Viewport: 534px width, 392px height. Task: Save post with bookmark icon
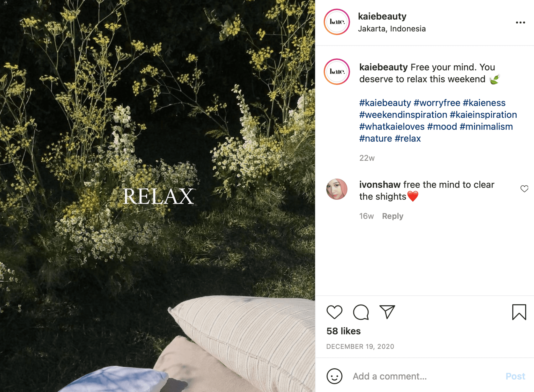(519, 312)
